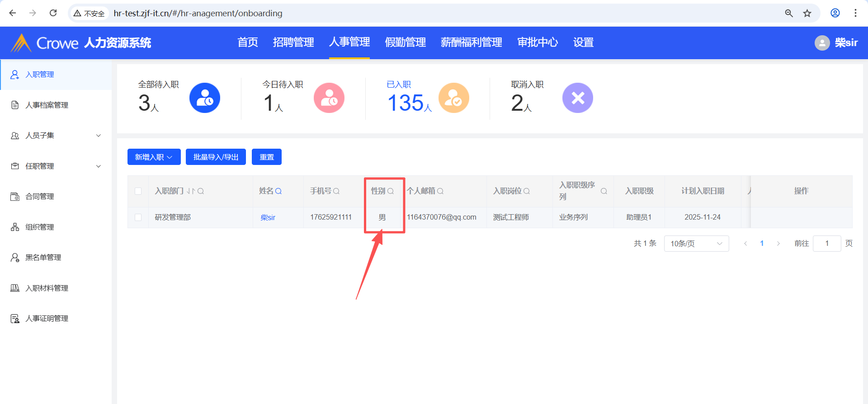Click the 组织管理 hierarchy icon
The width and height of the screenshot is (868, 404).
15,227
